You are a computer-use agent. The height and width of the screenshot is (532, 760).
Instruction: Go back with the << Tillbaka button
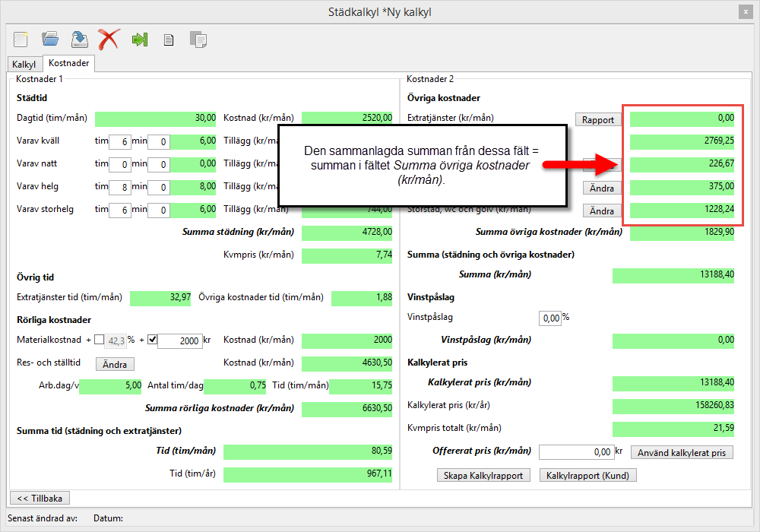tap(40, 498)
